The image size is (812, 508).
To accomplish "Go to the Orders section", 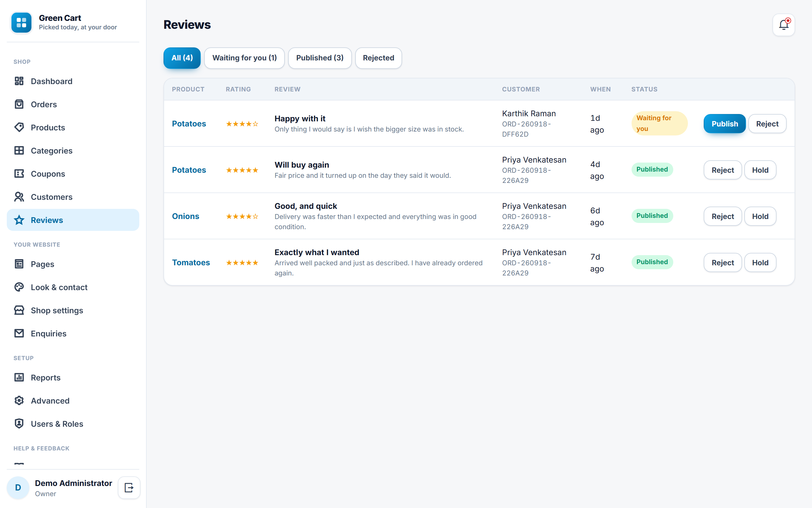I will tap(73, 104).
